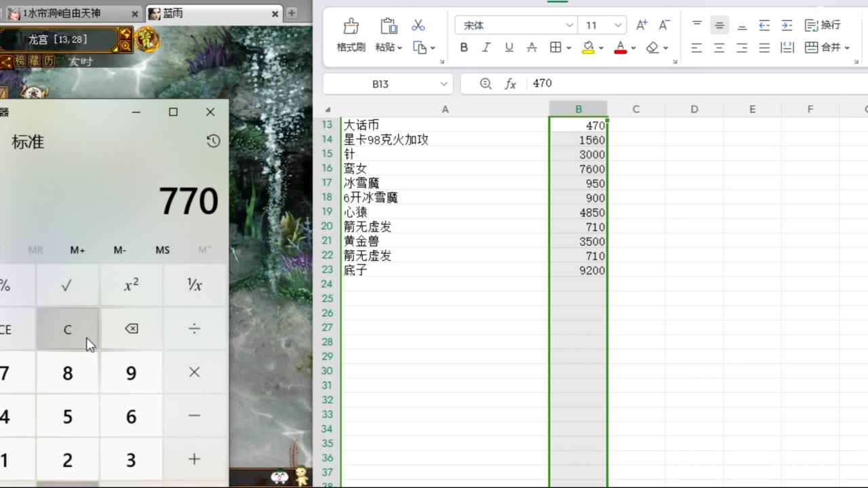Click the 榜 ranking button in game
Screen dimensions: 868x488
20,61
